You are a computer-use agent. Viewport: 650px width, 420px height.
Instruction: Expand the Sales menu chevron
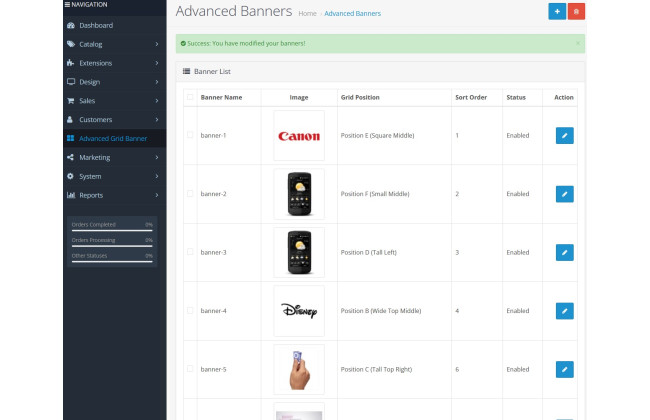[x=157, y=101]
